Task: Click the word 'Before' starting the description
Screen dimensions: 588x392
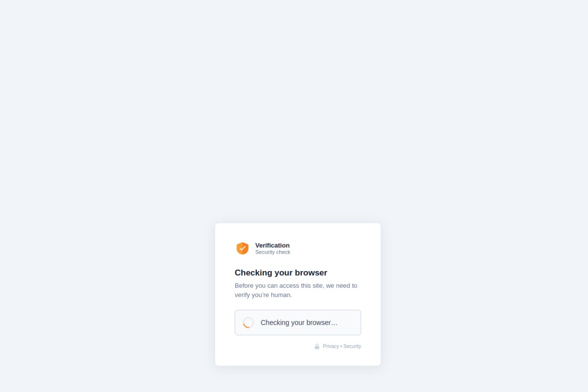Action: click(244, 285)
